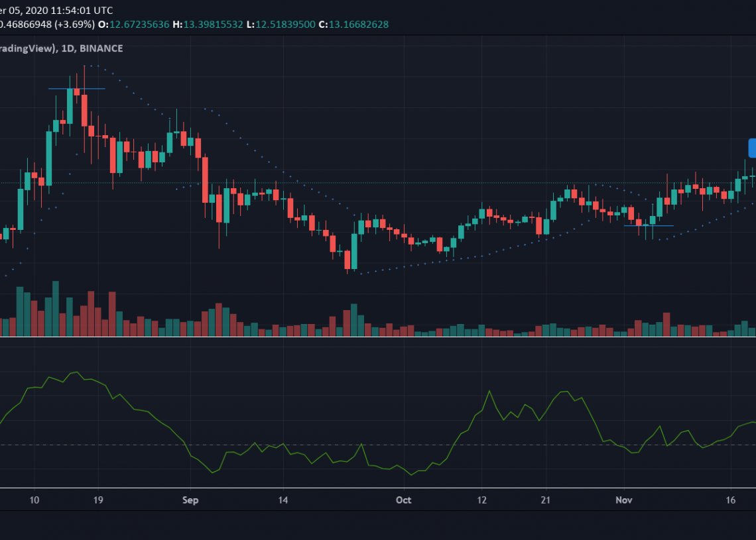Image resolution: width=756 pixels, height=540 pixels.
Task: Click the divider between volume and oscillator panes
Action: pos(378,337)
